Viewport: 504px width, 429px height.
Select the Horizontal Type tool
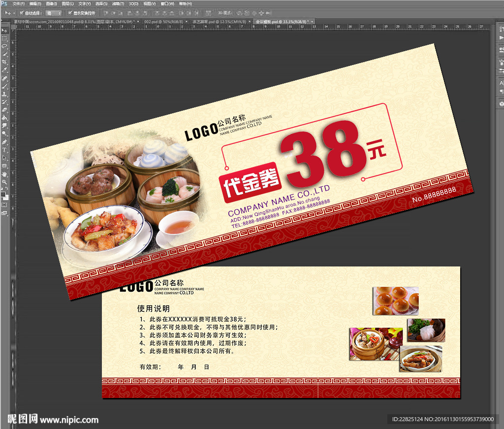(4, 150)
